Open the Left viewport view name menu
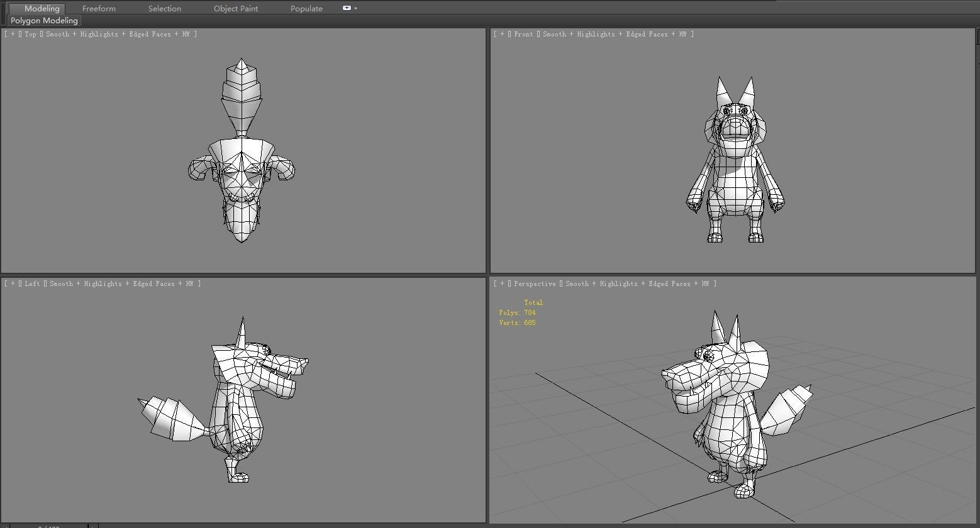Image resolution: width=980 pixels, height=528 pixels. click(x=33, y=283)
